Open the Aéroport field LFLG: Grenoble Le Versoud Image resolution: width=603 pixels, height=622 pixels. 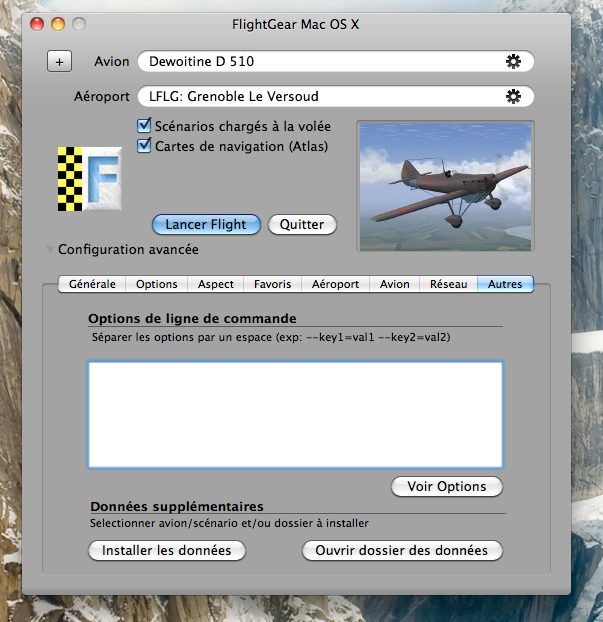click(x=336, y=96)
